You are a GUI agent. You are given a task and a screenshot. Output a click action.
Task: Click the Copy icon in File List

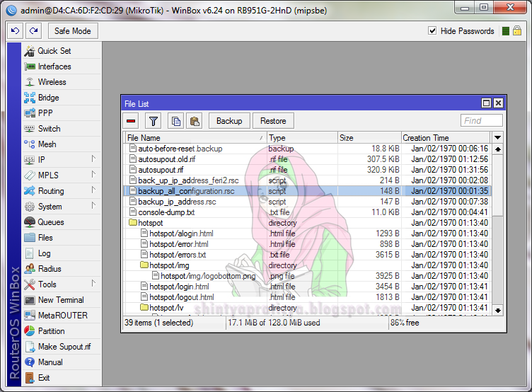click(x=175, y=121)
